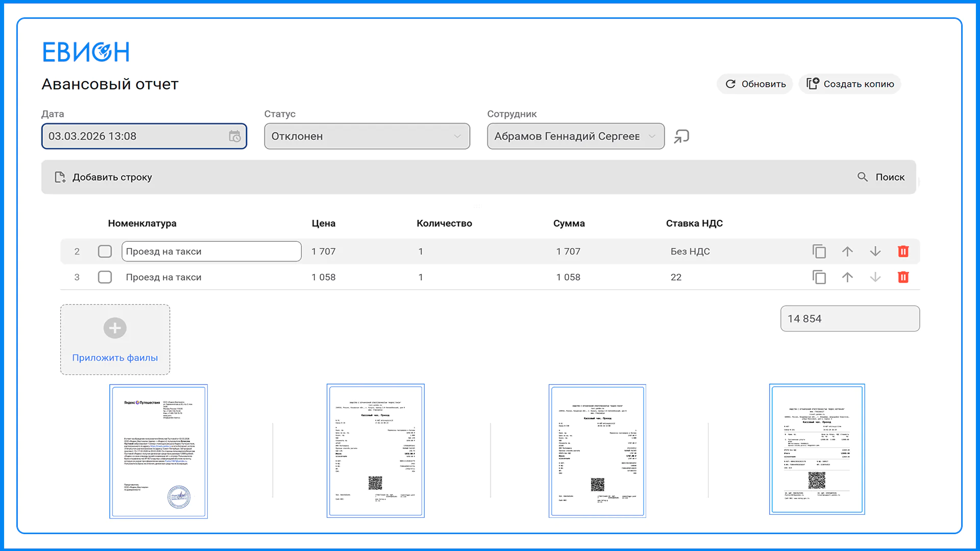Delete row 2 with the red trash icon

(903, 252)
